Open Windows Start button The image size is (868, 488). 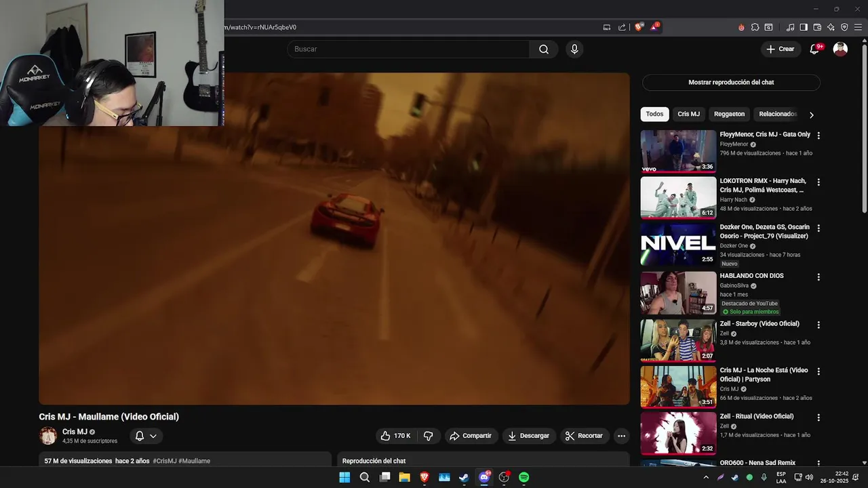344,477
